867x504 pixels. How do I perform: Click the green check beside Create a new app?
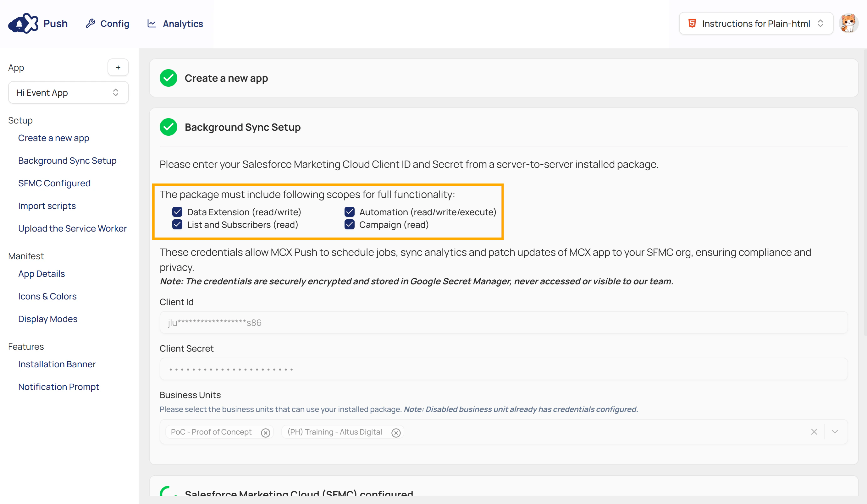tap(168, 78)
